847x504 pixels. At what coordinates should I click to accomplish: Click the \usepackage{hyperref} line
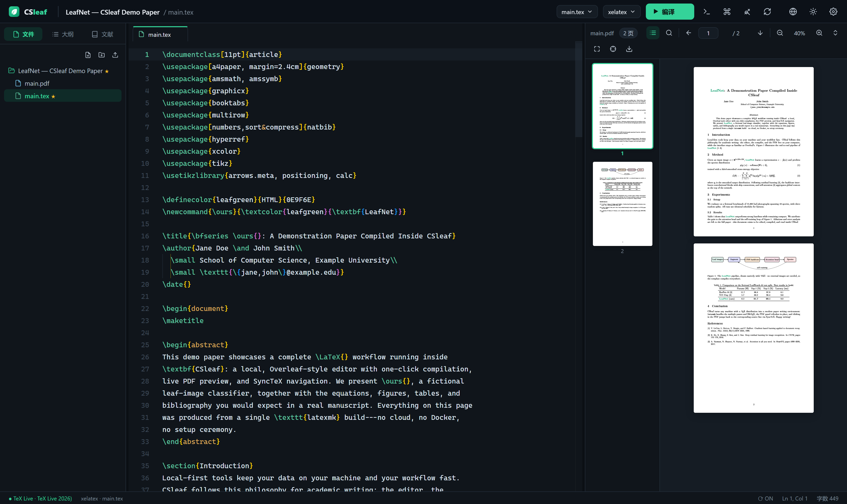coord(205,139)
